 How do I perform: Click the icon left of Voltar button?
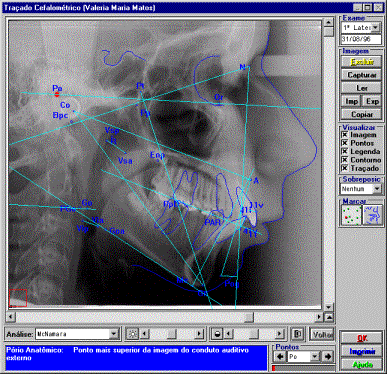[x=297, y=334]
